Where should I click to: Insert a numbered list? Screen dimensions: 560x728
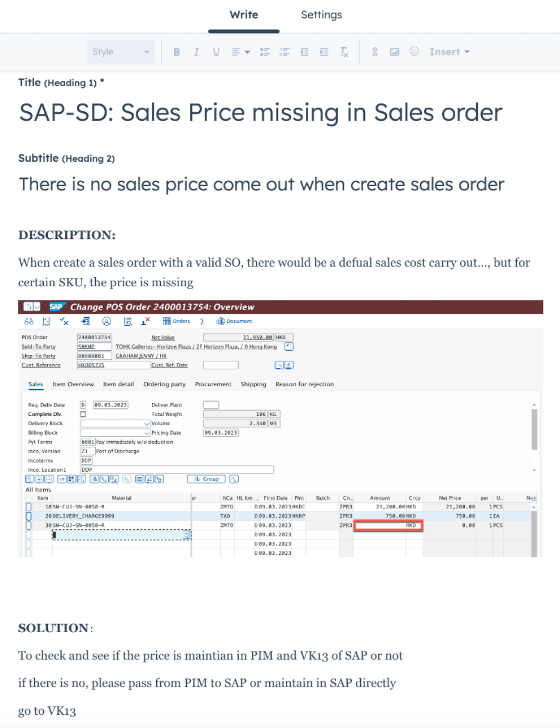[285, 52]
